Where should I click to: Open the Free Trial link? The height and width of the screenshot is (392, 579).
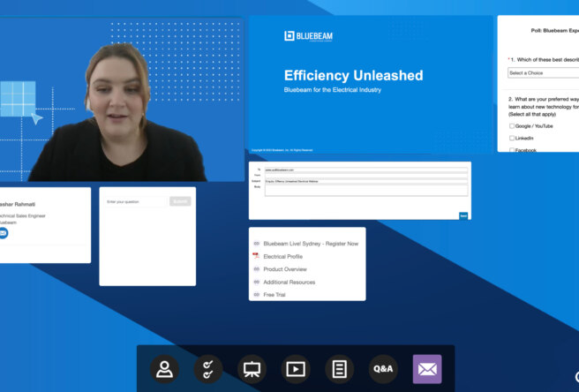(x=274, y=295)
